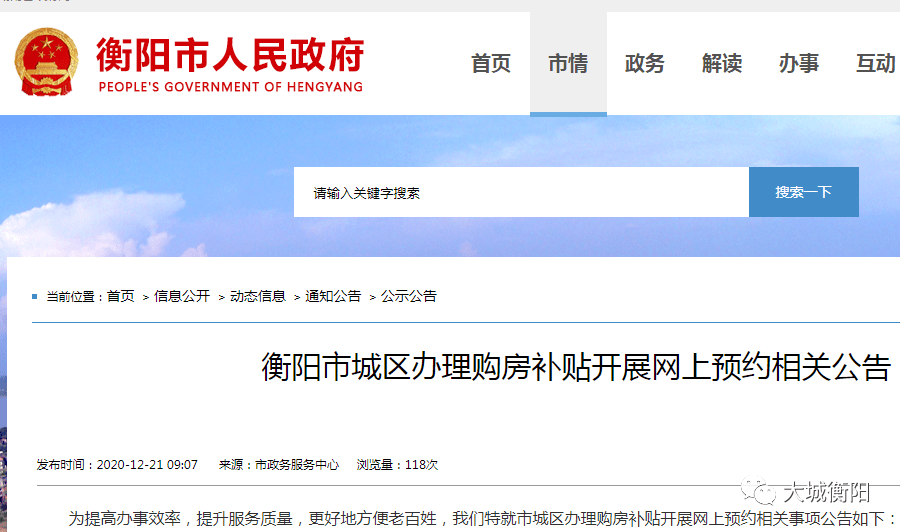
Task: Click the blue square breadcrumb marker
Action: [x=34, y=296]
